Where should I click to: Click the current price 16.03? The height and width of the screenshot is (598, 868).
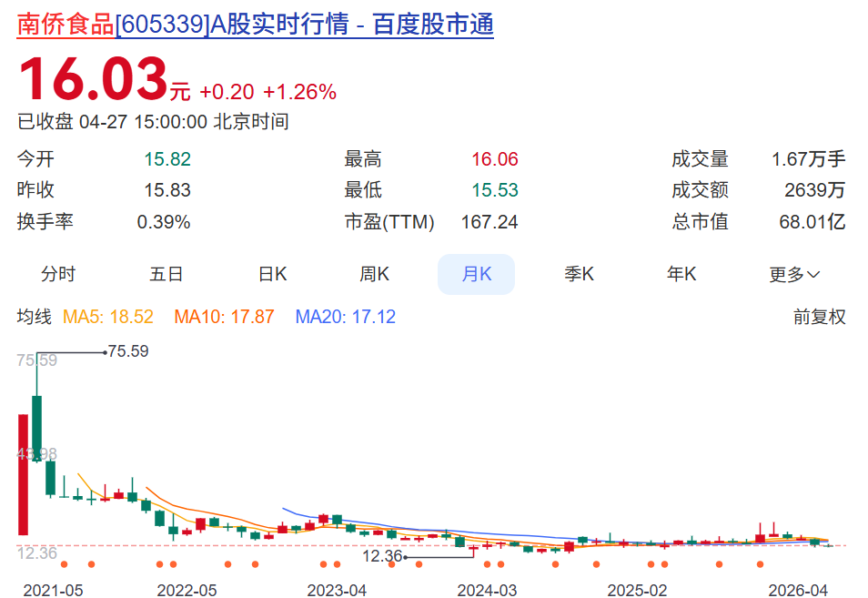point(93,78)
